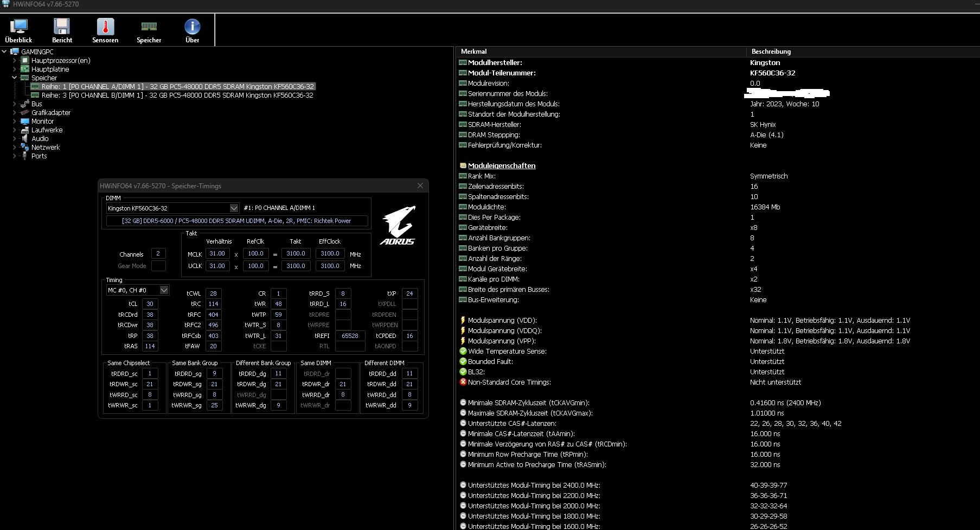The width and height of the screenshot is (980, 530).
Task: Click the AORUS logo in timings window
Action: (398, 225)
